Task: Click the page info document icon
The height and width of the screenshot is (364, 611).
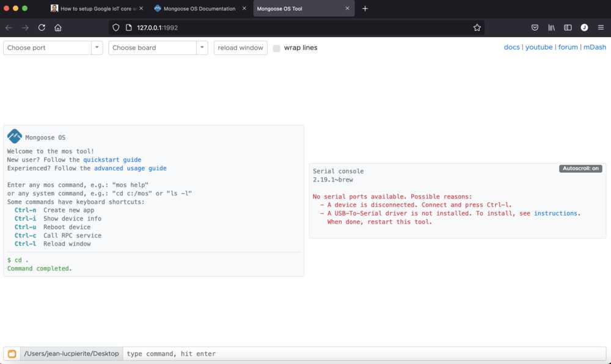Action: pyautogui.click(x=128, y=27)
